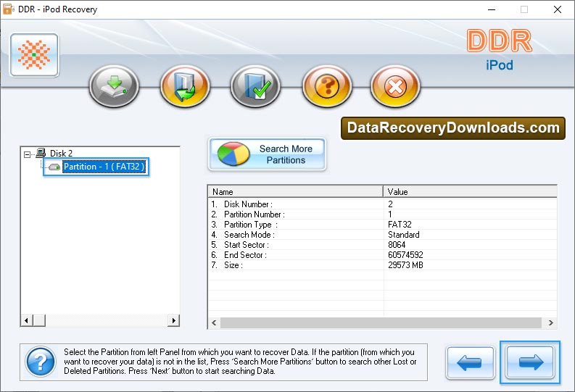This screenshot has height=392, width=575.
Task: Click the DDR iPod Recovery title bar icon
Action: click(8, 9)
